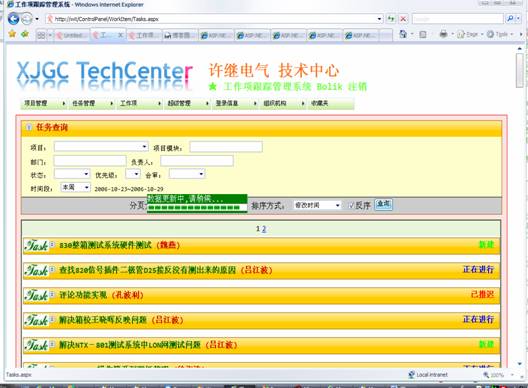The width and height of the screenshot is (528, 388).
Task: Toggle the 反序 checkbox
Action: [351, 205]
